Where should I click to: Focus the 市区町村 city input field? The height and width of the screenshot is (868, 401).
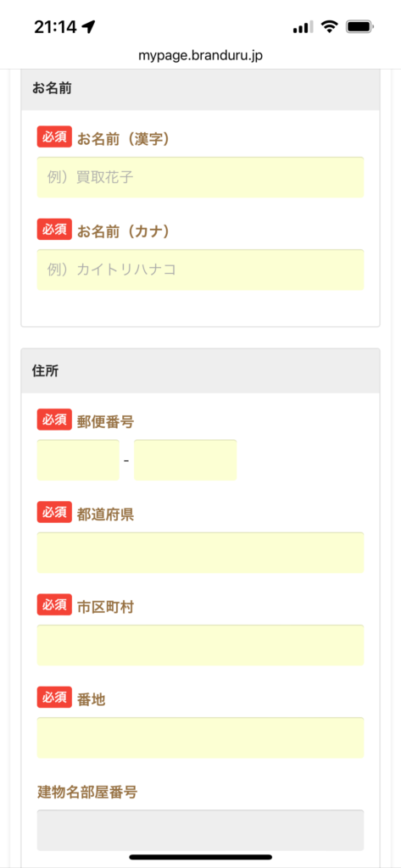click(x=200, y=645)
